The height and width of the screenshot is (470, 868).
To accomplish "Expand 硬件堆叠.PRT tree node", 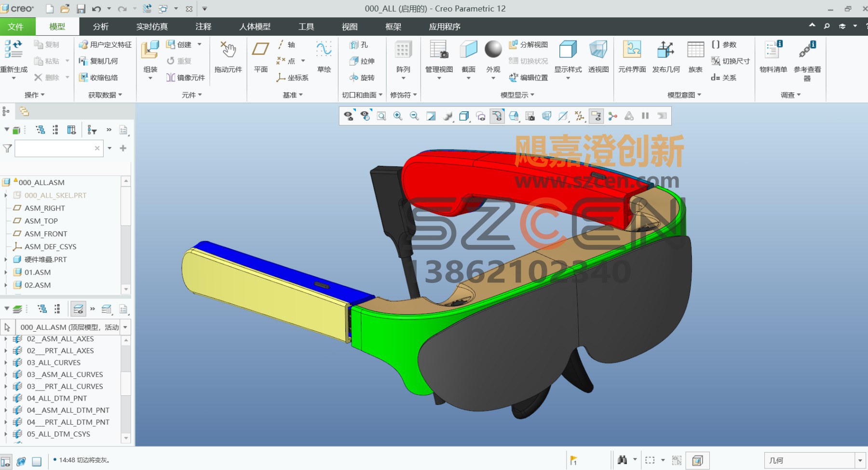I will (x=6, y=259).
